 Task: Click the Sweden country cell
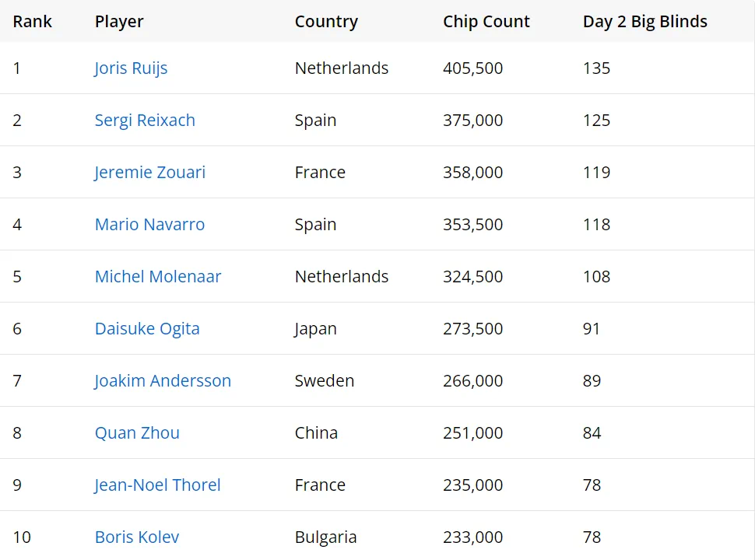click(x=324, y=381)
